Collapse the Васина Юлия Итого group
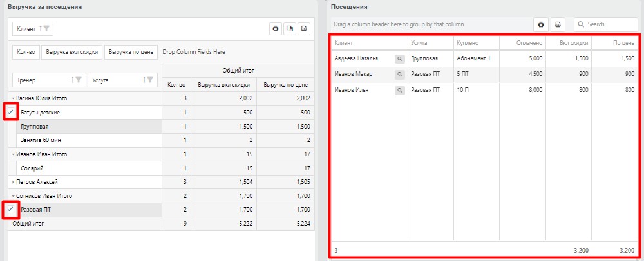The height and width of the screenshot is (261, 644). click(13, 98)
